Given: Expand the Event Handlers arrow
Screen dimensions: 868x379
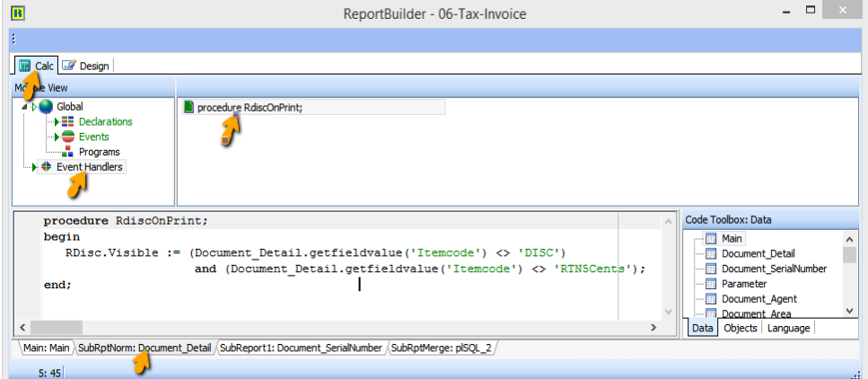Looking at the screenshot, I should click(35, 167).
